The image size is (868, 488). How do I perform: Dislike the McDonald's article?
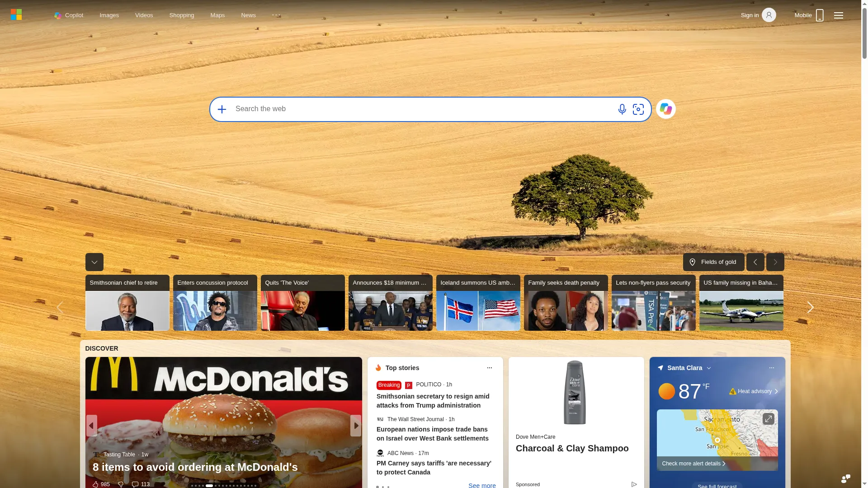click(x=121, y=484)
